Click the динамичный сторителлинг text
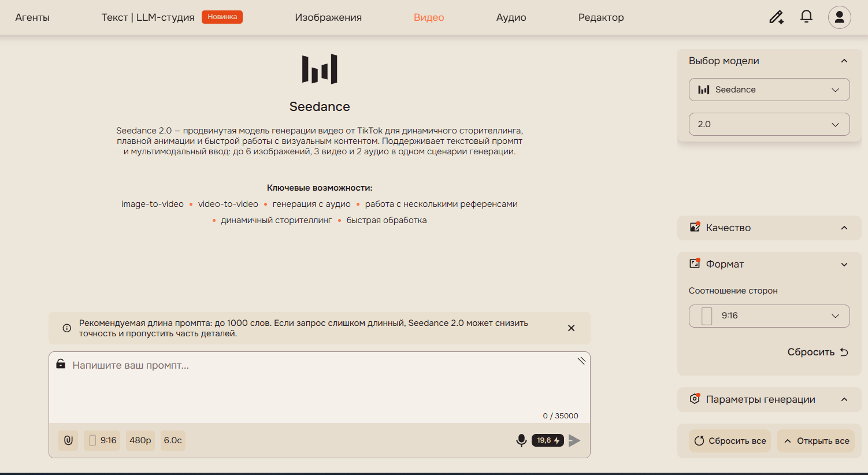 coord(276,220)
